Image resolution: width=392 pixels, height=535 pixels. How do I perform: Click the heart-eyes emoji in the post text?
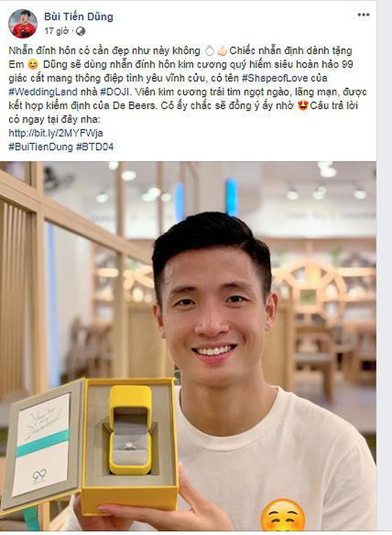click(302, 106)
